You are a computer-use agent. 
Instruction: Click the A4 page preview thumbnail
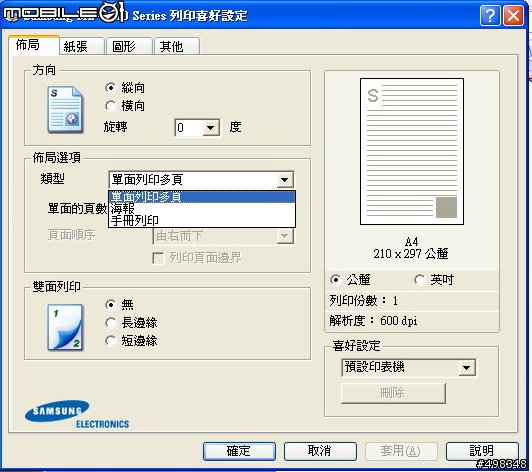[x=412, y=151]
